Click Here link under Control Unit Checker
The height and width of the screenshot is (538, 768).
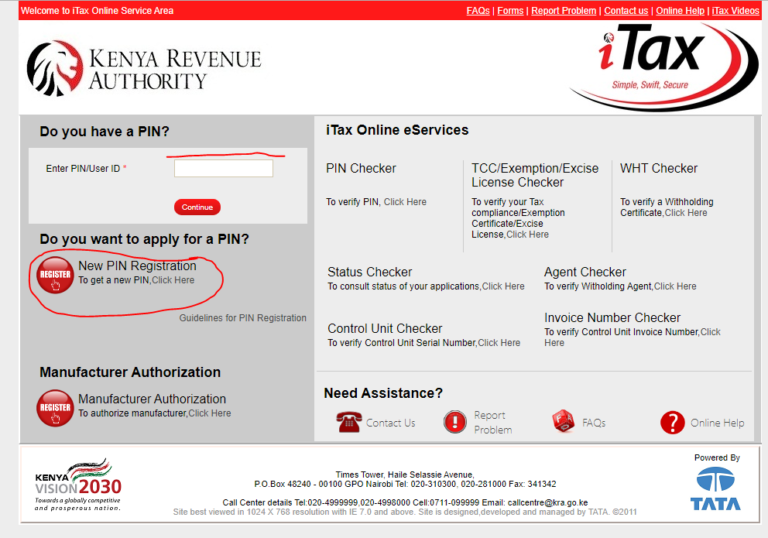pos(499,343)
